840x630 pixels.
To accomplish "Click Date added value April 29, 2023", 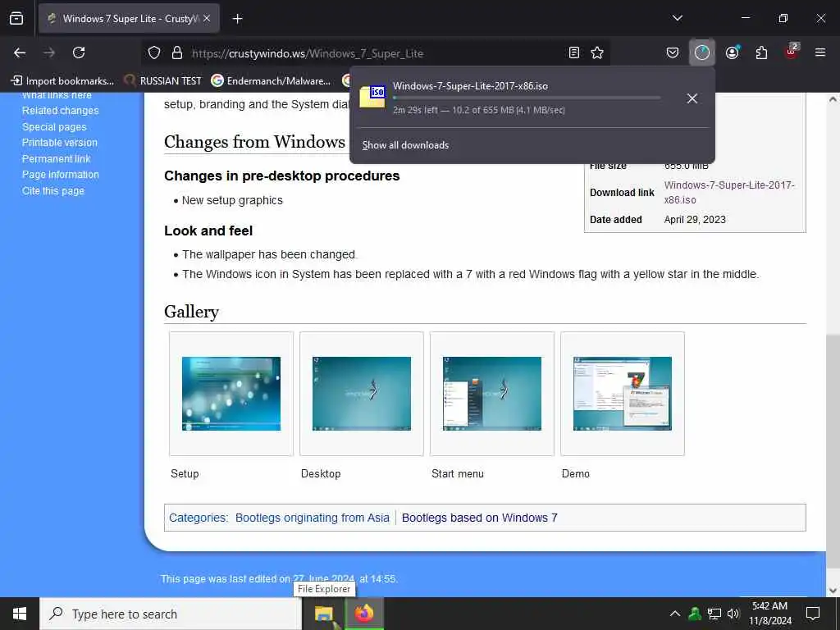I will [x=695, y=220].
